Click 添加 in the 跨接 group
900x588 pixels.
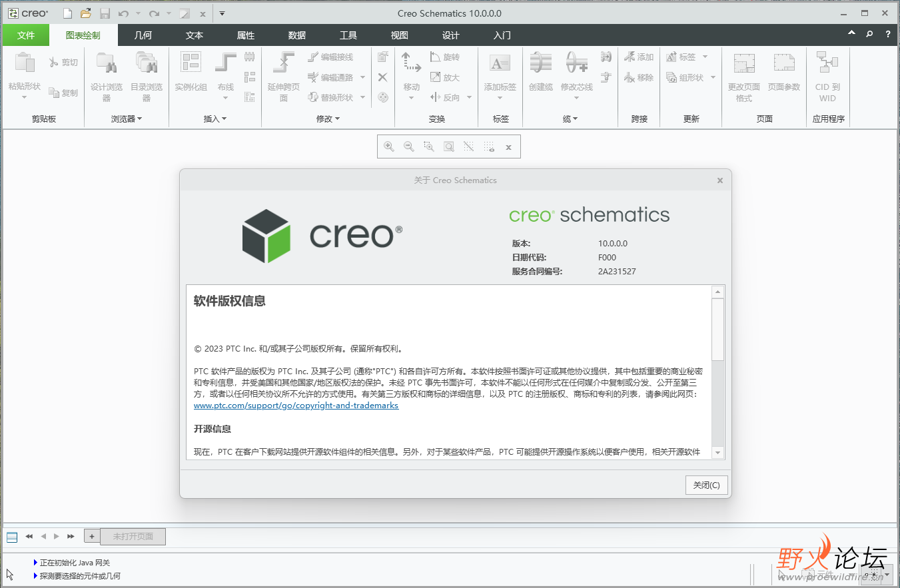click(640, 57)
